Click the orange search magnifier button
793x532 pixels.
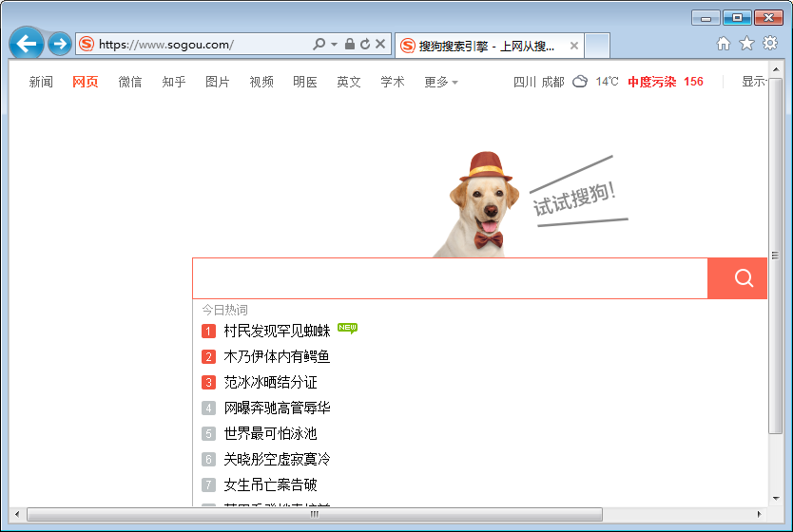[x=737, y=278]
